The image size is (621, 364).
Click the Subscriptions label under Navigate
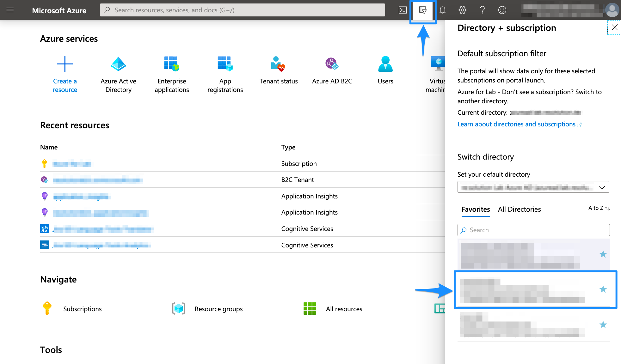(83, 309)
